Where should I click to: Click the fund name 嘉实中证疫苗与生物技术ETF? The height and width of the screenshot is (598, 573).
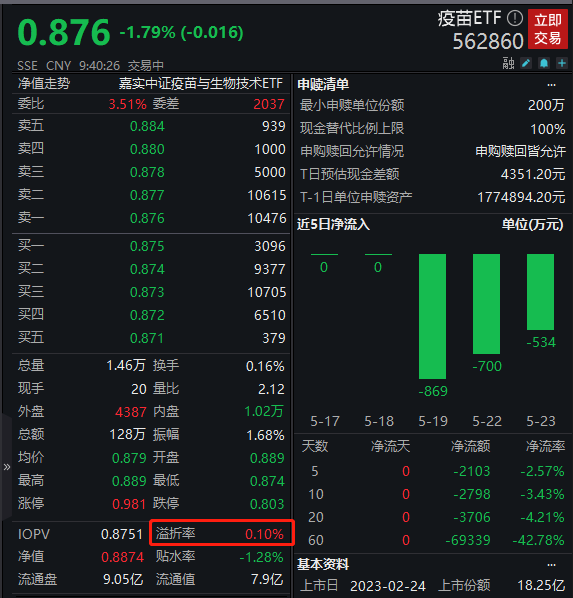pos(201,83)
